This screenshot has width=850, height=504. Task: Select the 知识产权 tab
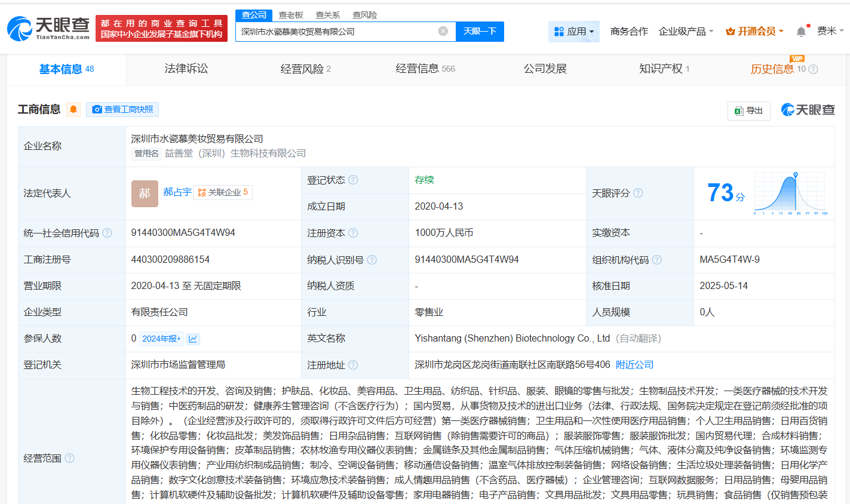pyautogui.click(x=664, y=69)
